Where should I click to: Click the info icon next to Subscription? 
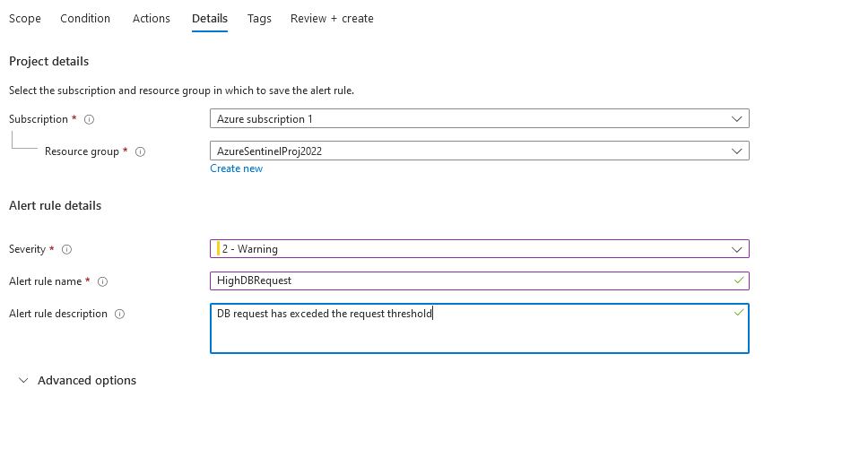click(x=89, y=119)
